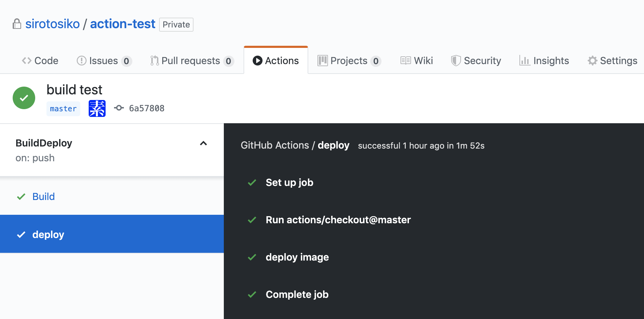This screenshot has width=644, height=319.
Task: Click the Issues exclamation circle icon
Action: point(81,61)
